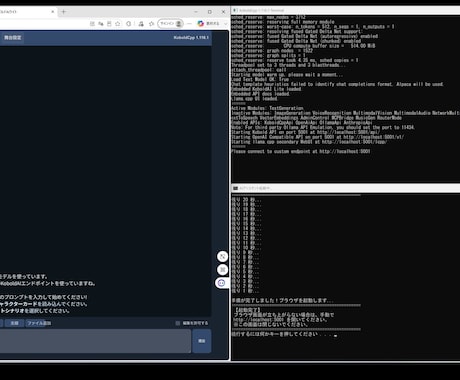Open the browser settings and more menu
Viewport: 460px width, 380px height.
[x=189, y=24]
